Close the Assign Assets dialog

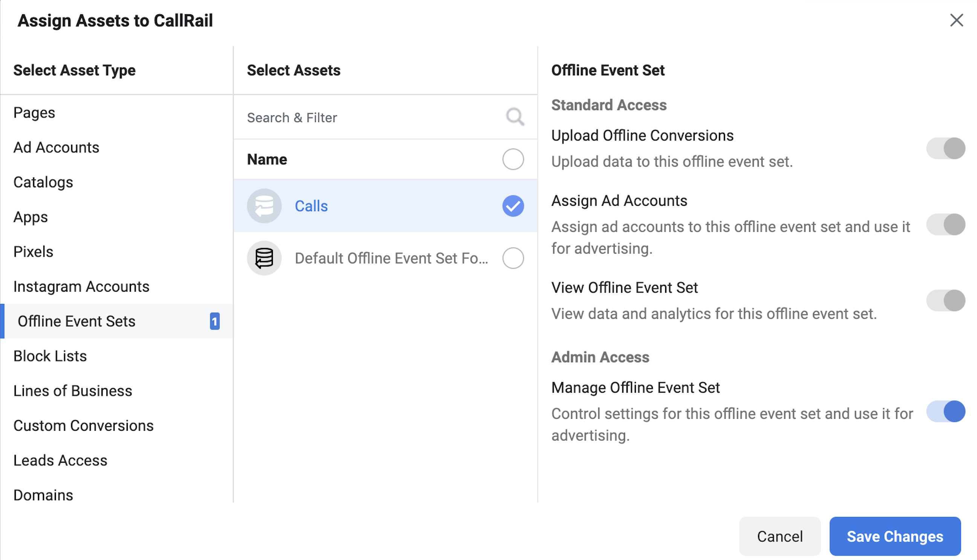point(957,20)
